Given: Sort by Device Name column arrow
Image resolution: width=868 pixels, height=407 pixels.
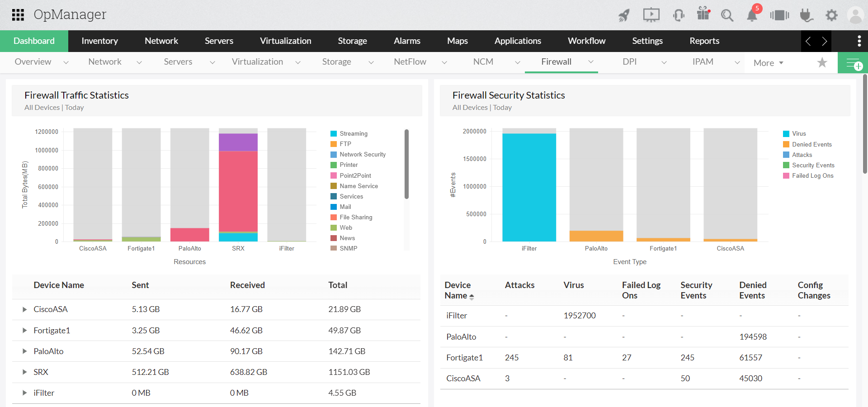Looking at the screenshot, I should (472, 297).
